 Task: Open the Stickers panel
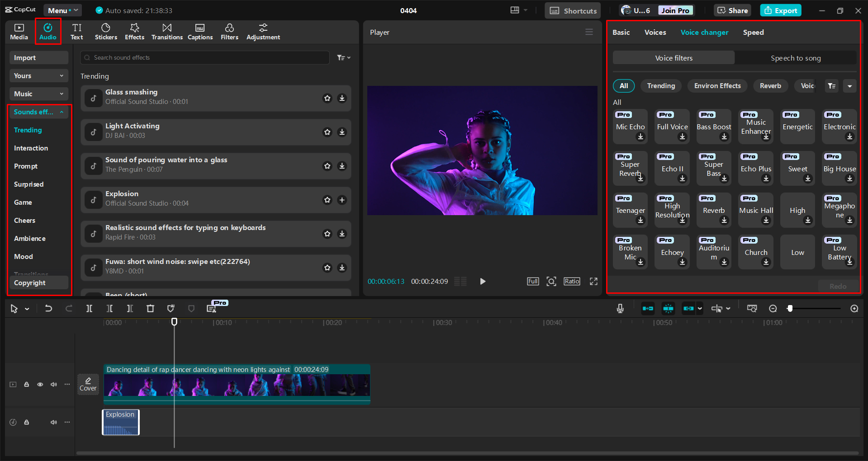[106, 32]
